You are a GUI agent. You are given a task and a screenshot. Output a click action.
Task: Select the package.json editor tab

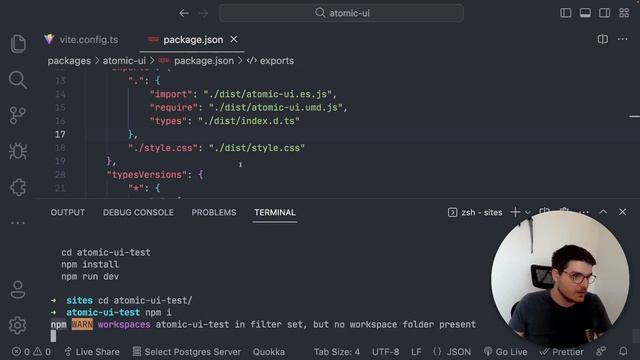tap(192, 40)
